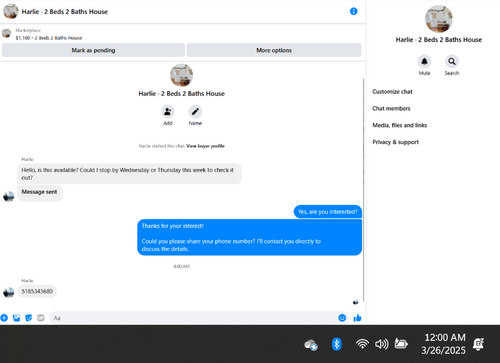500x363 pixels.
Task: Open Bluetooth settings in system tray
Action: tap(337, 344)
